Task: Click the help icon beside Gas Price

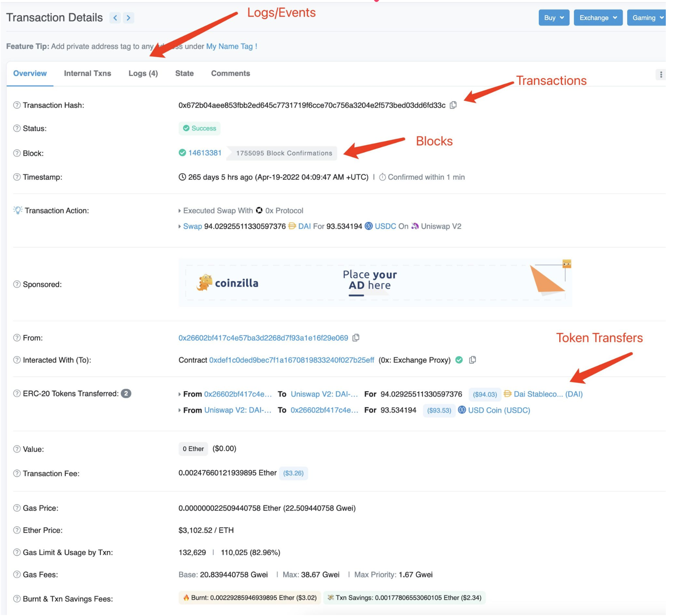Action: (x=17, y=508)
